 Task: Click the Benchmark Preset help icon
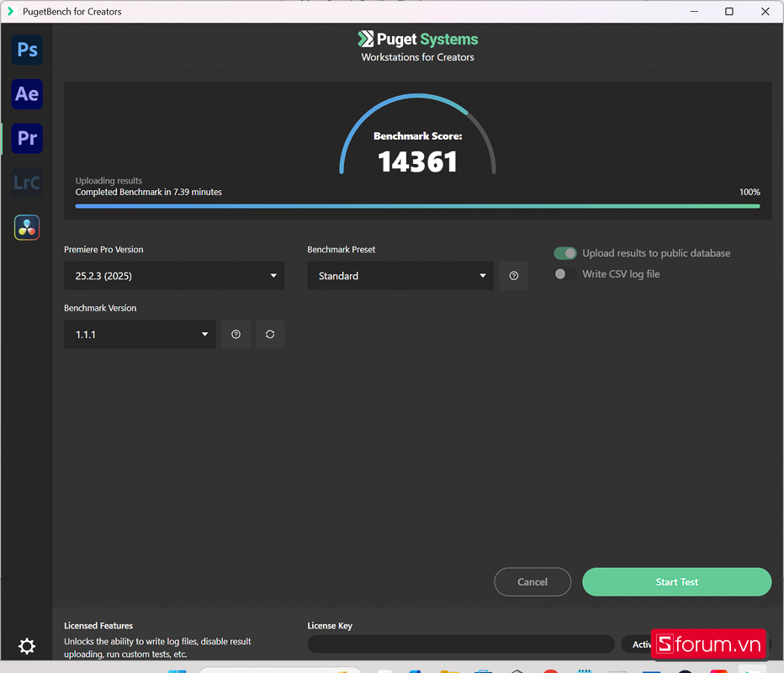click(513, 276)
